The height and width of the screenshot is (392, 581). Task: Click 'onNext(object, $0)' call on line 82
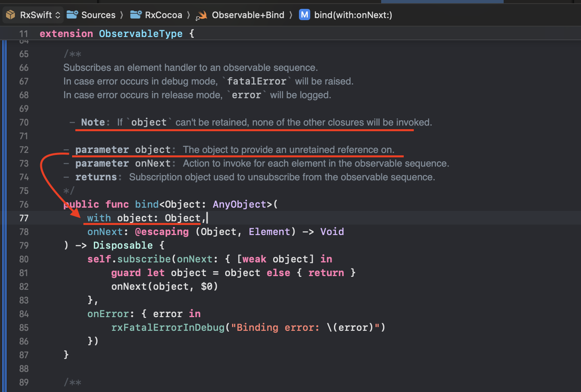click(x=164, y=287)
